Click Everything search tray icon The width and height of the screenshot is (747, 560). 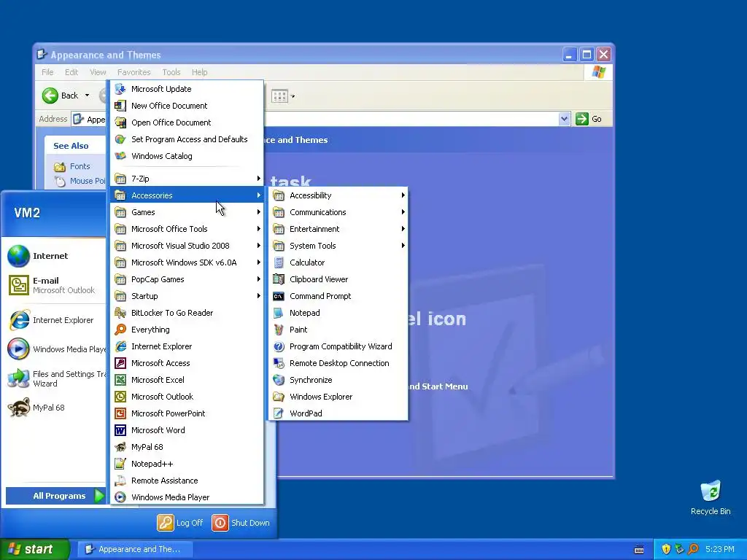click(x=693, y=549)
